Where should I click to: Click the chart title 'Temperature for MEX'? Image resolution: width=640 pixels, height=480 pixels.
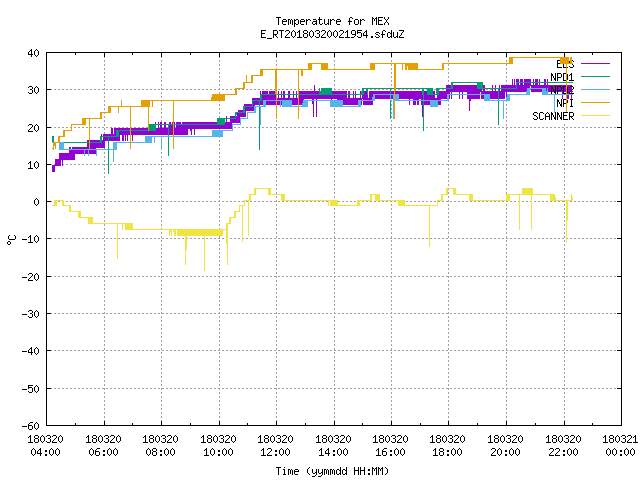[x=332, y=21]
